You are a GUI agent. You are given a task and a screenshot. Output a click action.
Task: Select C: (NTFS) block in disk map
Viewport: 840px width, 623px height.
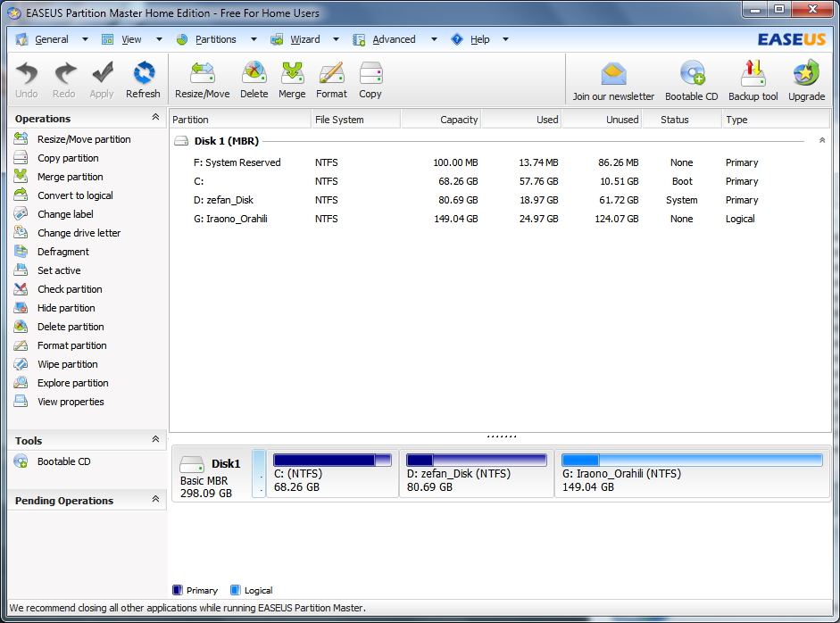pyautogui.click(x=332, y=474)
